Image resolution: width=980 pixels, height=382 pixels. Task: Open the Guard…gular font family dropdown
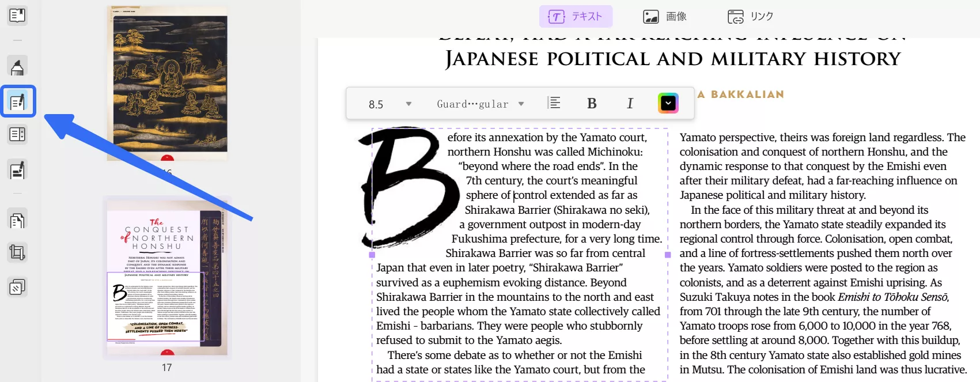(x=480, y=104)
